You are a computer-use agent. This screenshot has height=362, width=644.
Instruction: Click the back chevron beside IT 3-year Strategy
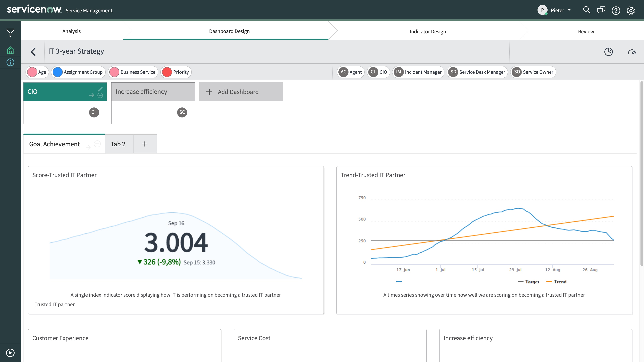coord(33,52)
